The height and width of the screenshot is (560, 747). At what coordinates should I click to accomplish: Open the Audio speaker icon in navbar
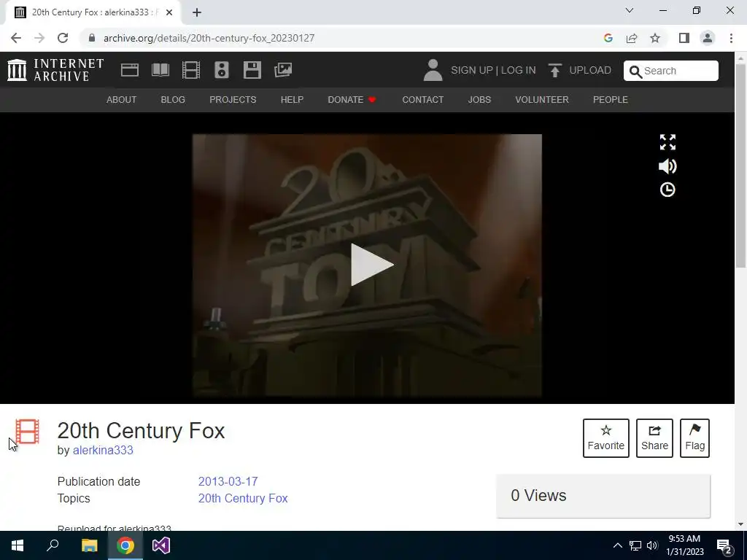click(x=222, y=70)
